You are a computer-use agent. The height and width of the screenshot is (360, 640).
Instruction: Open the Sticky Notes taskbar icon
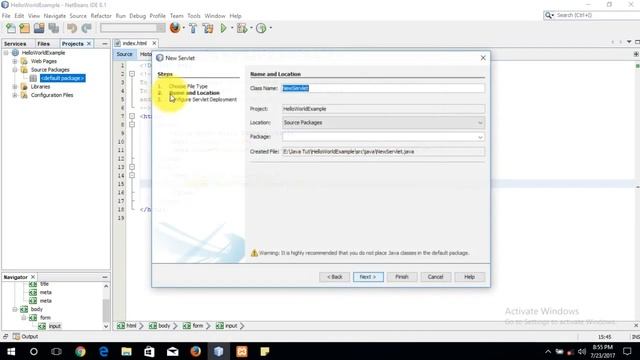pyautogui.click(x=265, y=351)
